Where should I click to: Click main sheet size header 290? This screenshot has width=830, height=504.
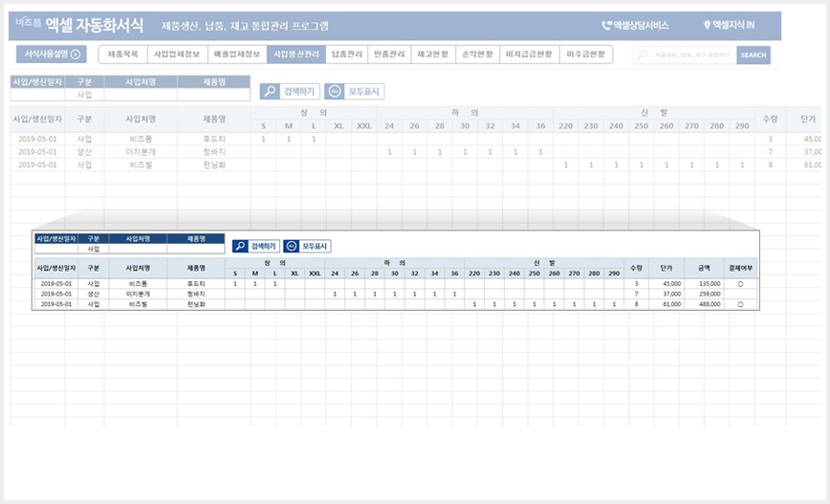click(x=742, y=126)
